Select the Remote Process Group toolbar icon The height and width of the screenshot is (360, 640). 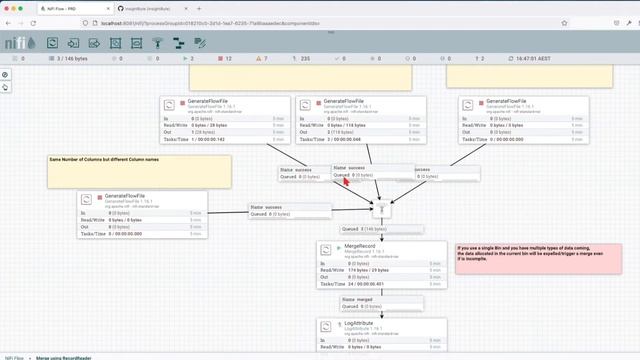[x=136, y=43]
